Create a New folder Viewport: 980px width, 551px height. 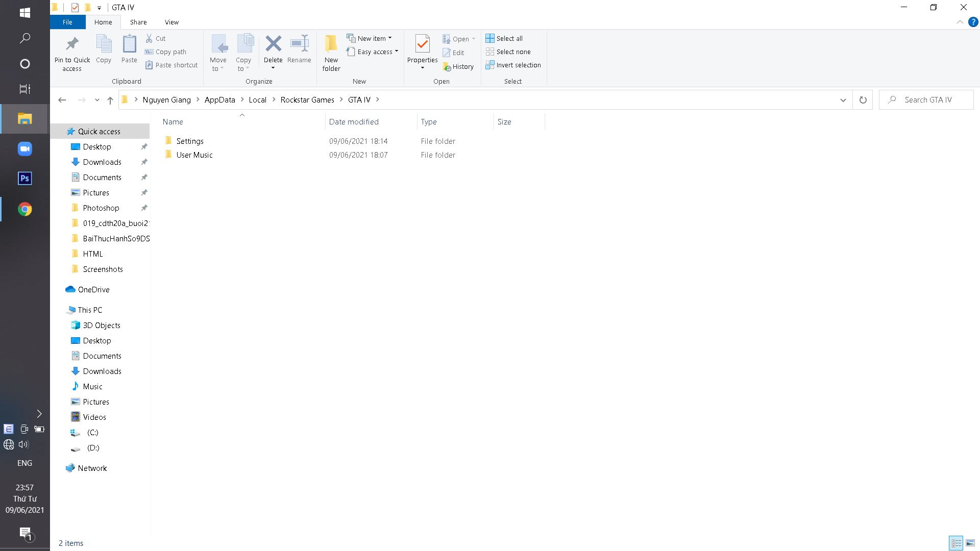pyautogui.click(x=331, y=53)
